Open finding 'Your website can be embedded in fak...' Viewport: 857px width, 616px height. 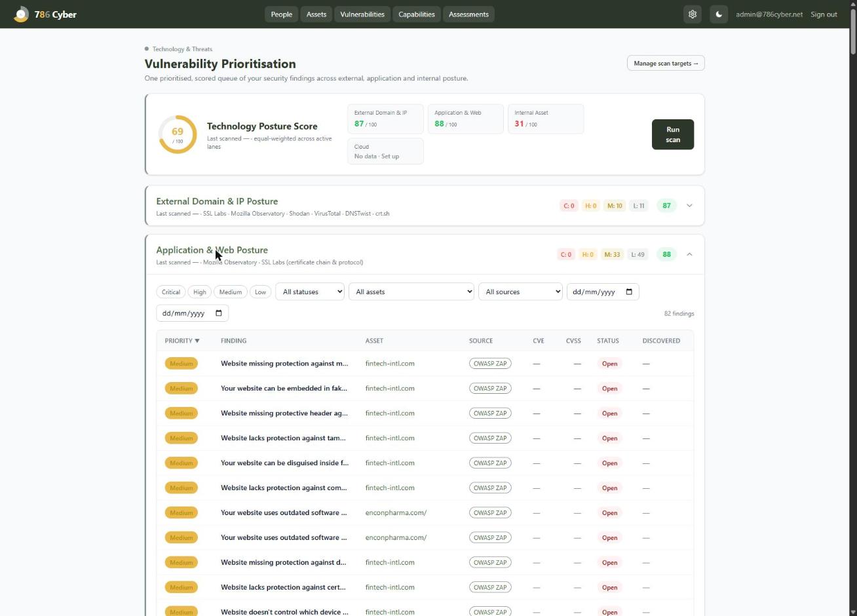tap(284, 388)
